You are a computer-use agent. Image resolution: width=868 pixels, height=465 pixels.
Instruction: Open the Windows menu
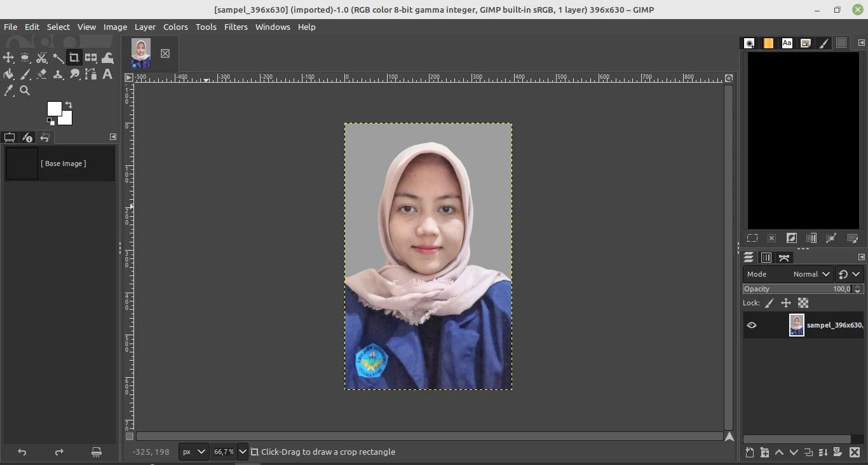[273, 27]
